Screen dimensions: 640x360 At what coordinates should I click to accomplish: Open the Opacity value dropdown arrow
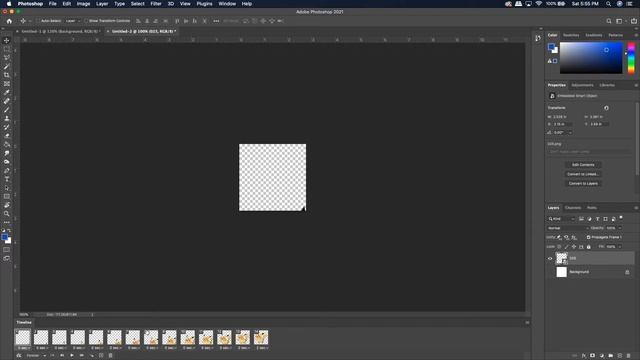620,228
